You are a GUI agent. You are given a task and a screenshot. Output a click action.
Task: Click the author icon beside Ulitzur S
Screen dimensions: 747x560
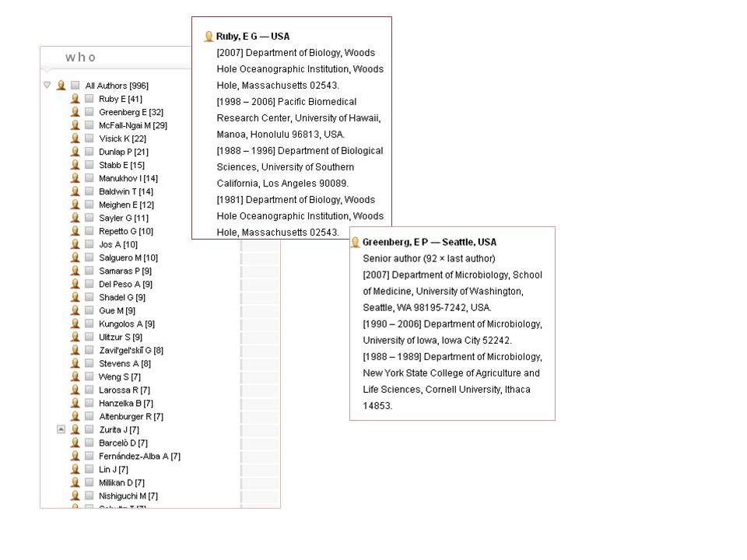(75, 337)
